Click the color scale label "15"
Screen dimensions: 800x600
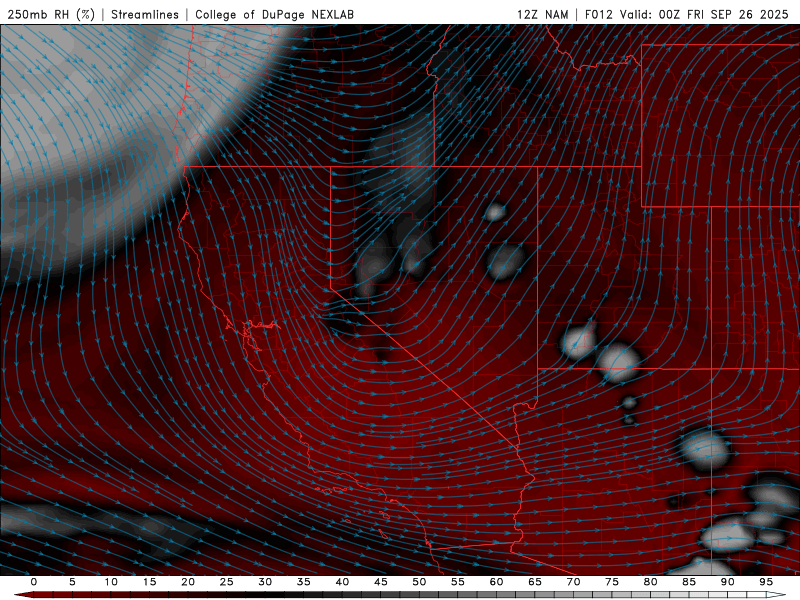[149, 582]
